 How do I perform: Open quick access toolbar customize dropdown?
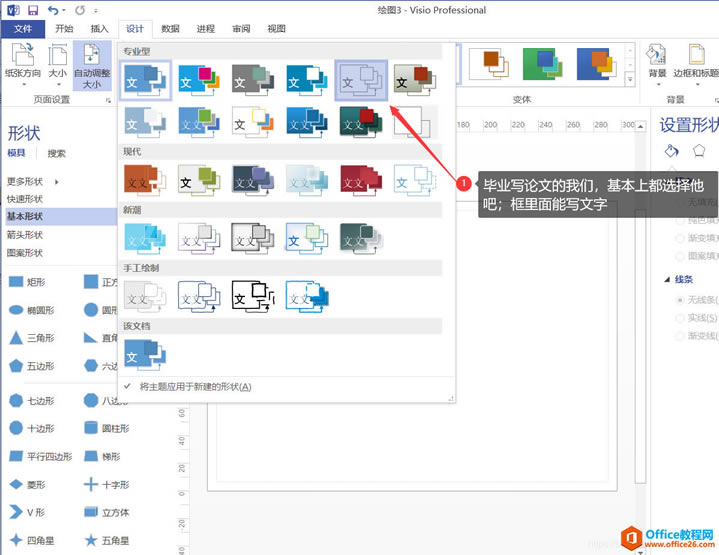(x=96, y=11)
